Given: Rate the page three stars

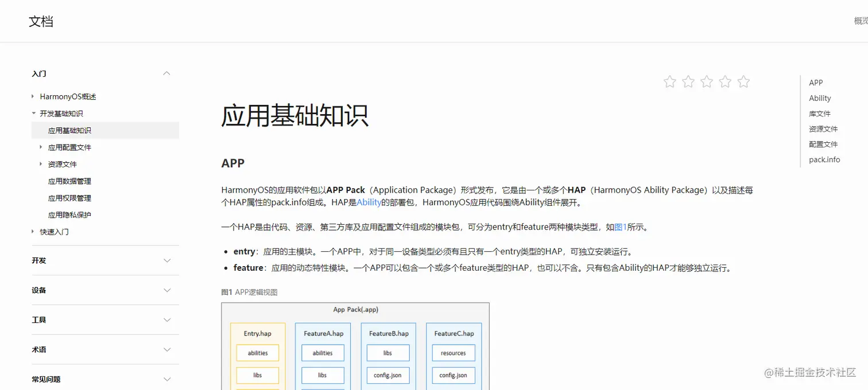Looking at the screenshot, I should click(x=707, y=81).
